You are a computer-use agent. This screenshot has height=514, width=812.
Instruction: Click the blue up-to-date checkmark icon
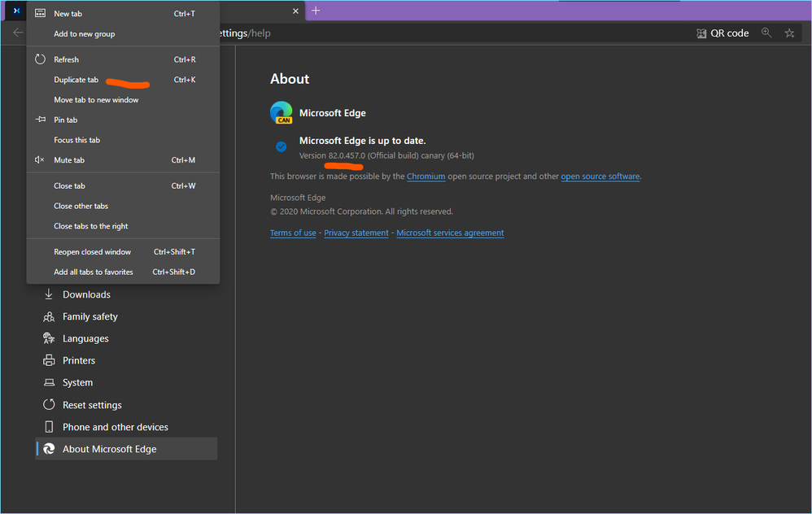coord(282,146)
